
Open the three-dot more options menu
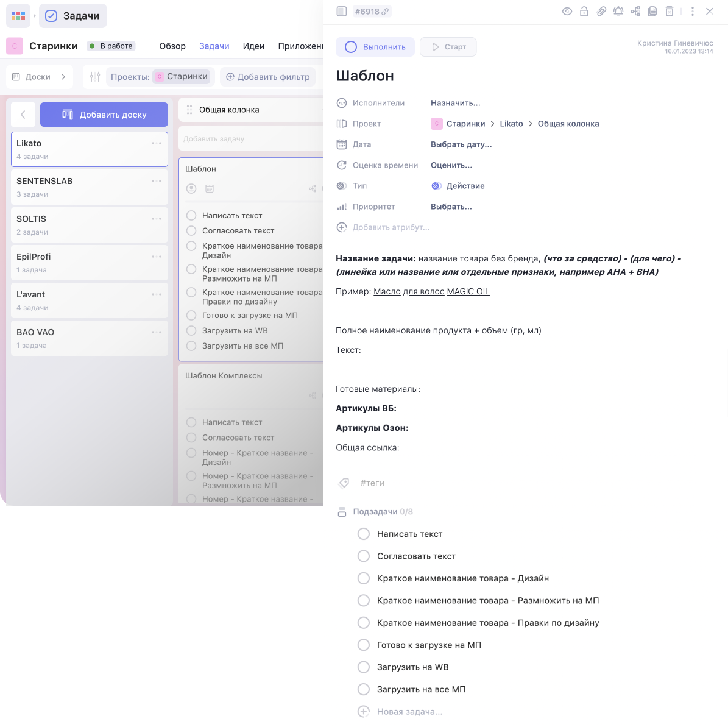692,12
